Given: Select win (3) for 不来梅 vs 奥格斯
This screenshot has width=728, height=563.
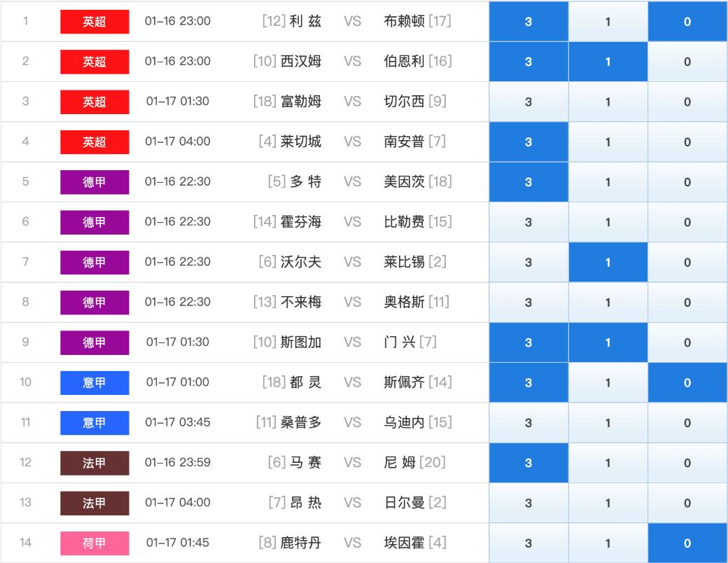Looking at the screenshot, I should [528, 302].
